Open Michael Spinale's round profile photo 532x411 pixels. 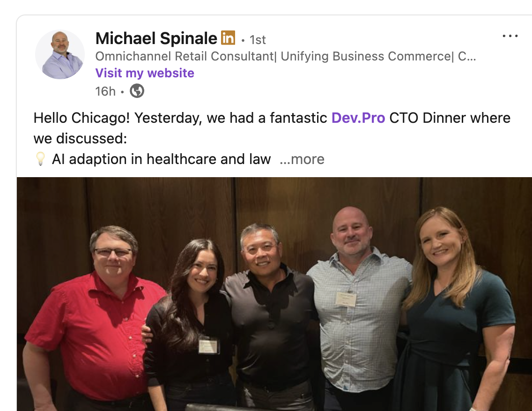pos(60,54)
